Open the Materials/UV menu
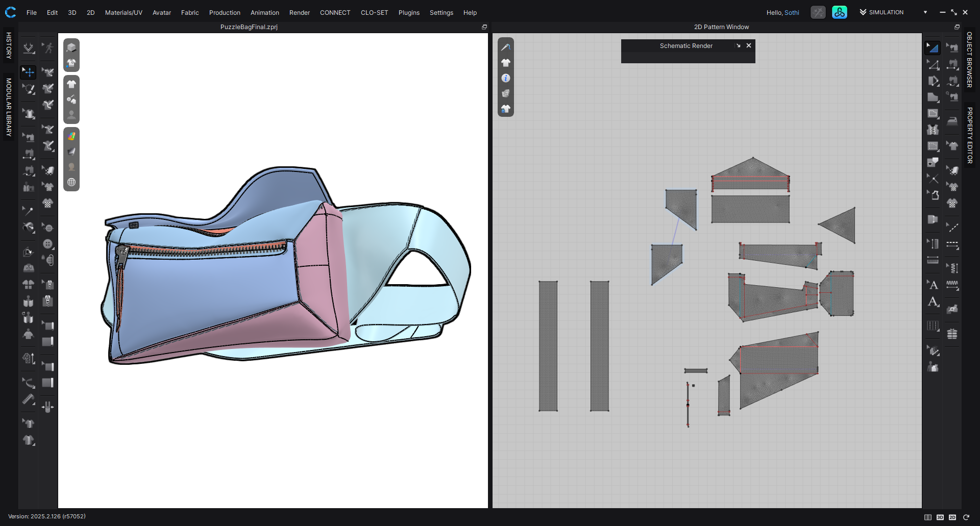Image resolution: width=980 pixels, height=526 pixels. tap(124, 12)
